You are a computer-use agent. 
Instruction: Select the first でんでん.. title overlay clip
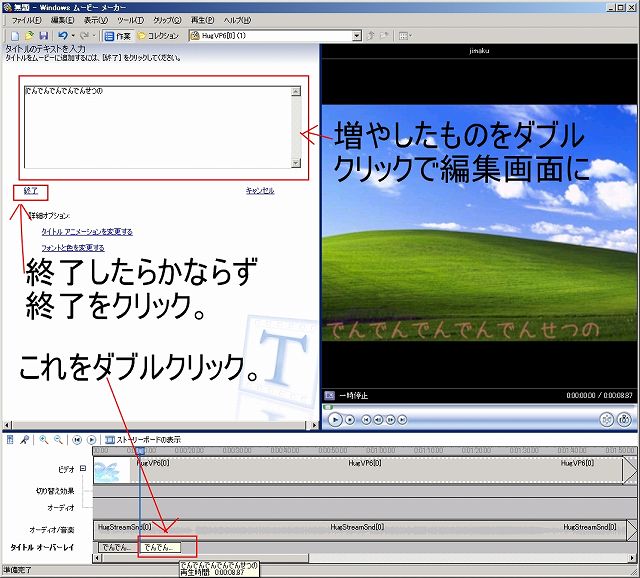point(118,547)
